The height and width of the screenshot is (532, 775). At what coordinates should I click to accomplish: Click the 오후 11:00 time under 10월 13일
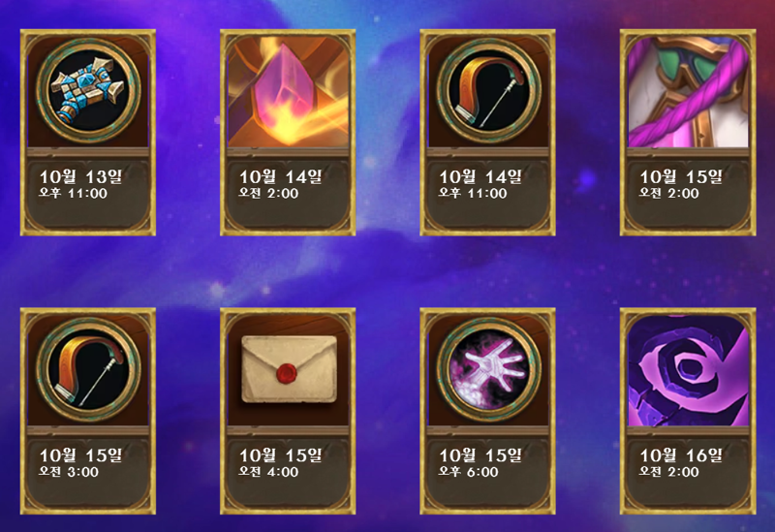click(74, 193)
